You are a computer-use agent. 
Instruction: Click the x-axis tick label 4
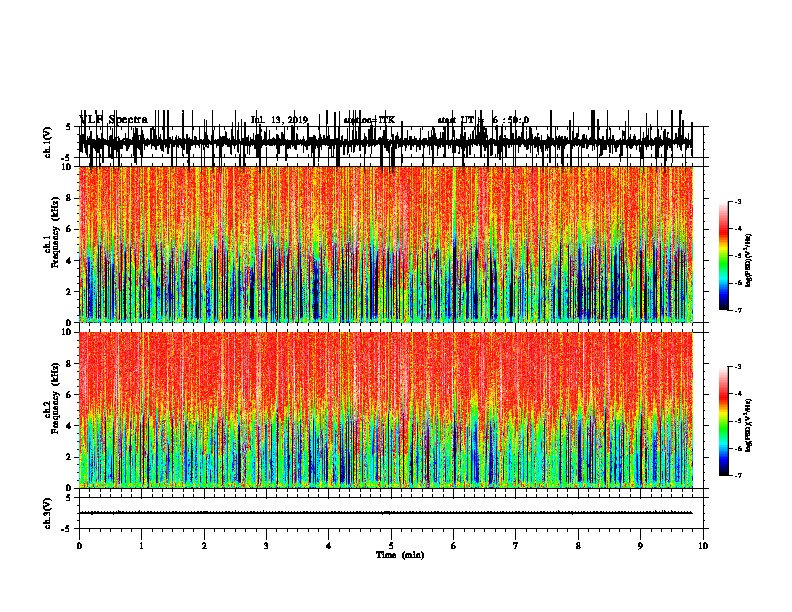[x=329, y=546]
